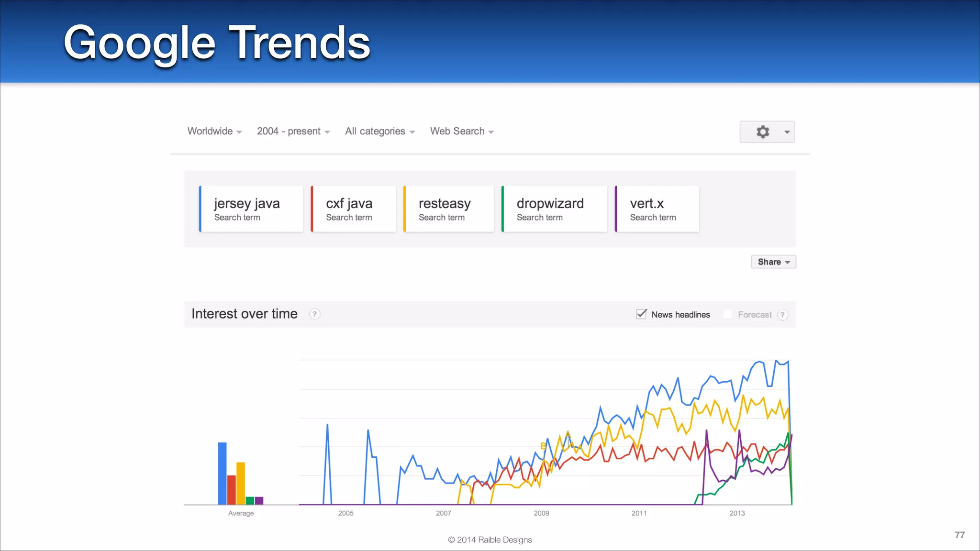
Task: Click the 2005 axis label
Action: [x=345, y=513]
